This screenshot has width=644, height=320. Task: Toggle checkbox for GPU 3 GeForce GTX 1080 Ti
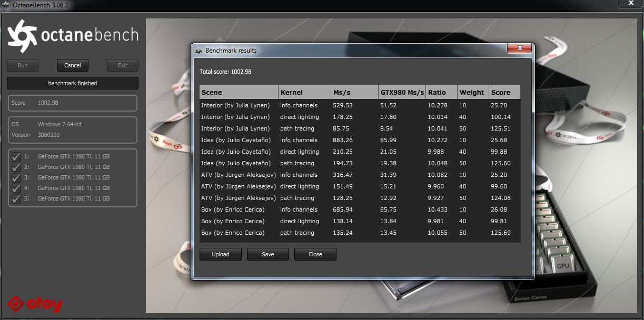pos(16,177)
